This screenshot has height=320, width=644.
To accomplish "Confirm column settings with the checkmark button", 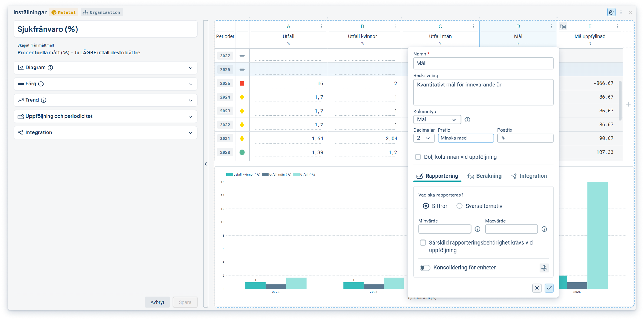I will pyautogui.click(x=549, y=288).
